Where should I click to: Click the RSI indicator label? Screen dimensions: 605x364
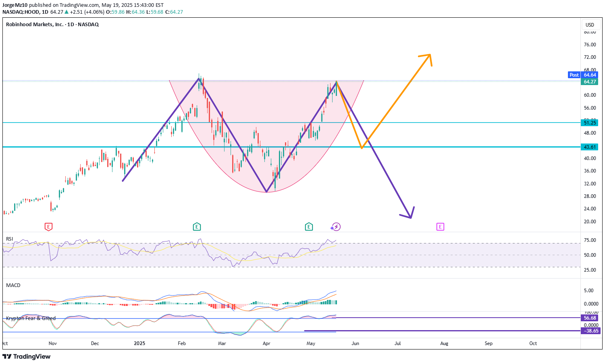tap(10, 239)
